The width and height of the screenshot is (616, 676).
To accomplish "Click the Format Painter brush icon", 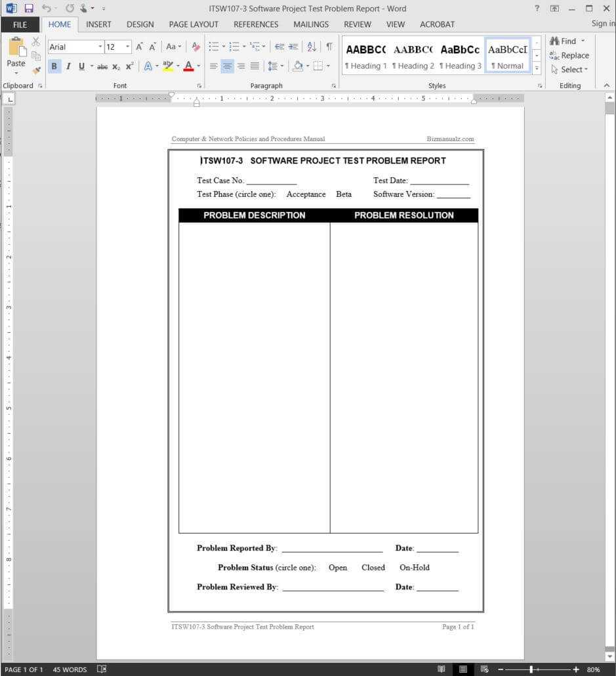I will 36,70.
